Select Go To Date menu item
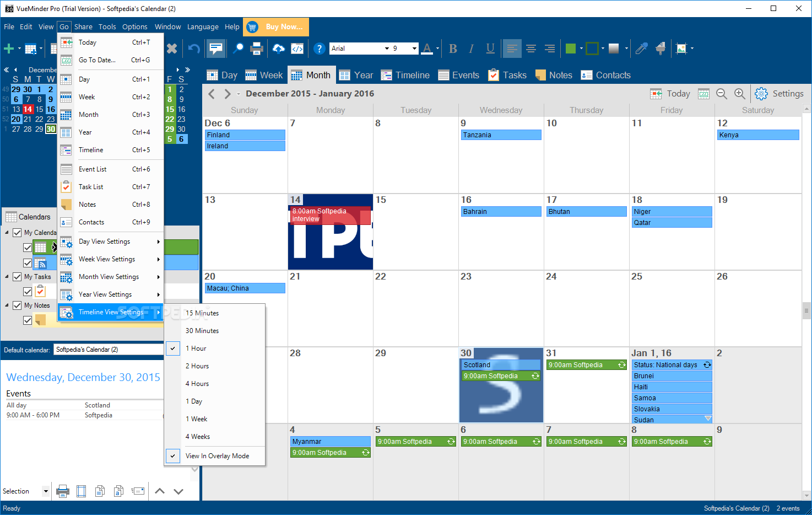This screenshot has height=515, width=812. click(x=111, y=60)
